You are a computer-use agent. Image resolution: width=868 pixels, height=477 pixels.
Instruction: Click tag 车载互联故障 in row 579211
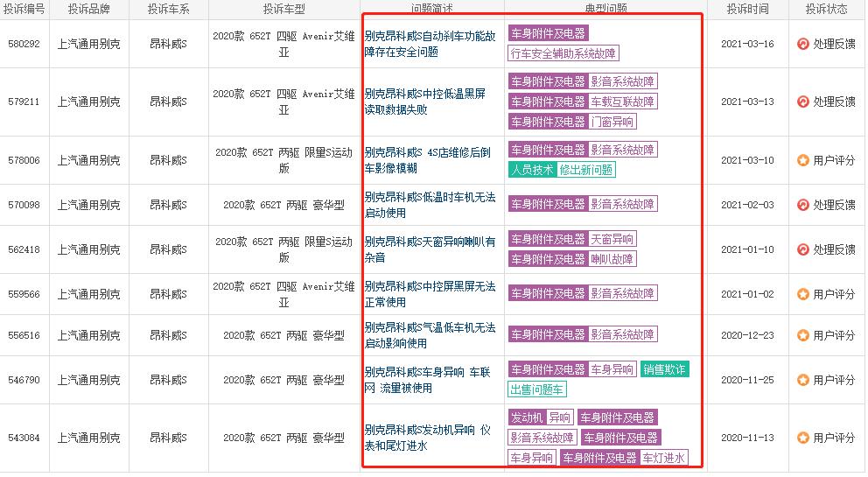click(x=622, y=102)
